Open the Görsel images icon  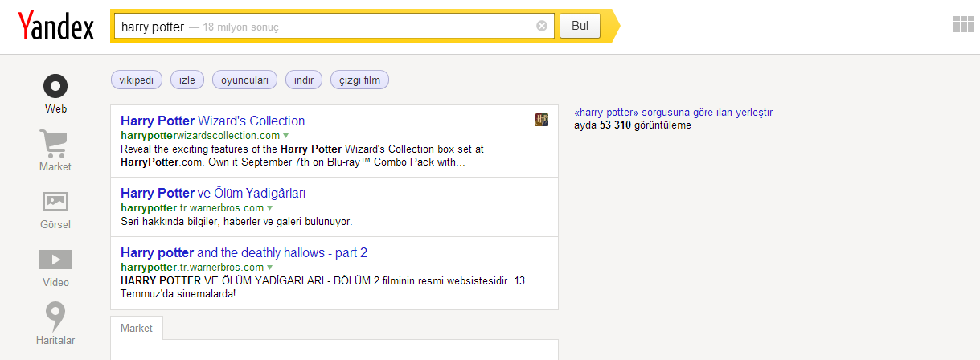[55, 202]
